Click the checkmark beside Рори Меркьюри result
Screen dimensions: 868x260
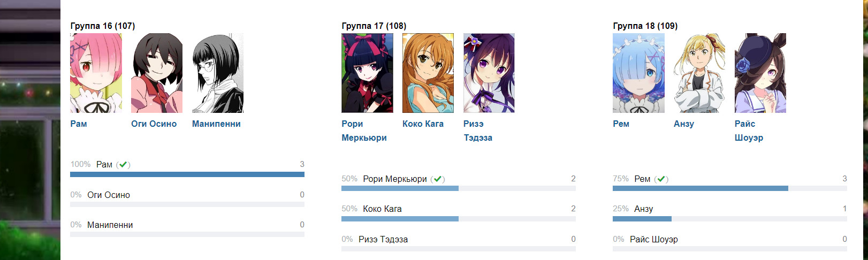438,179
